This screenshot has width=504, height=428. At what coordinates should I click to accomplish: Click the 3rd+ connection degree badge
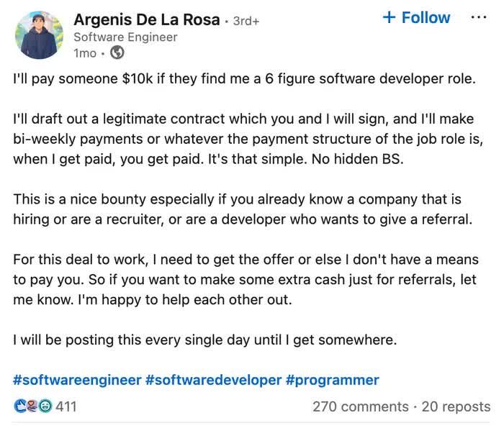[246, 21]
